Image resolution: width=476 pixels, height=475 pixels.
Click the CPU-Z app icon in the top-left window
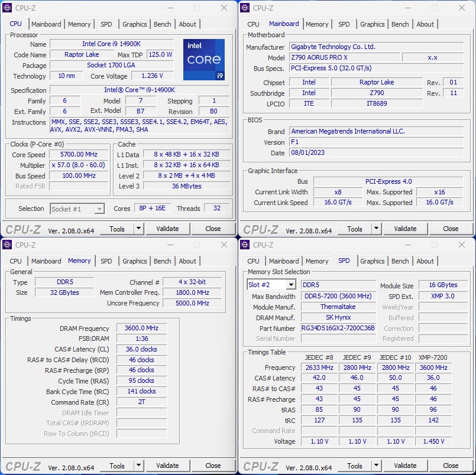(7, 8)
